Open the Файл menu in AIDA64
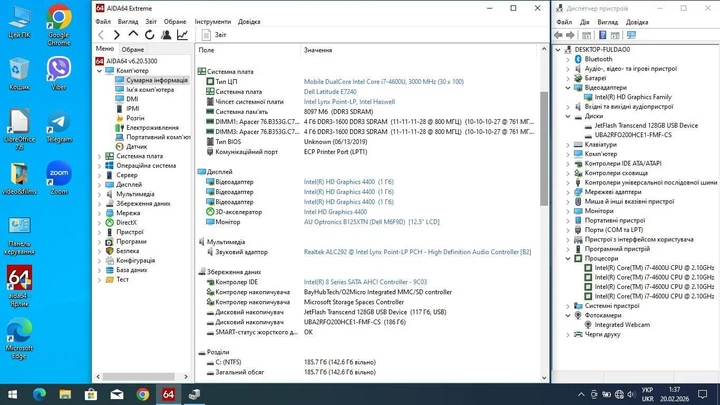 point(103,22)
